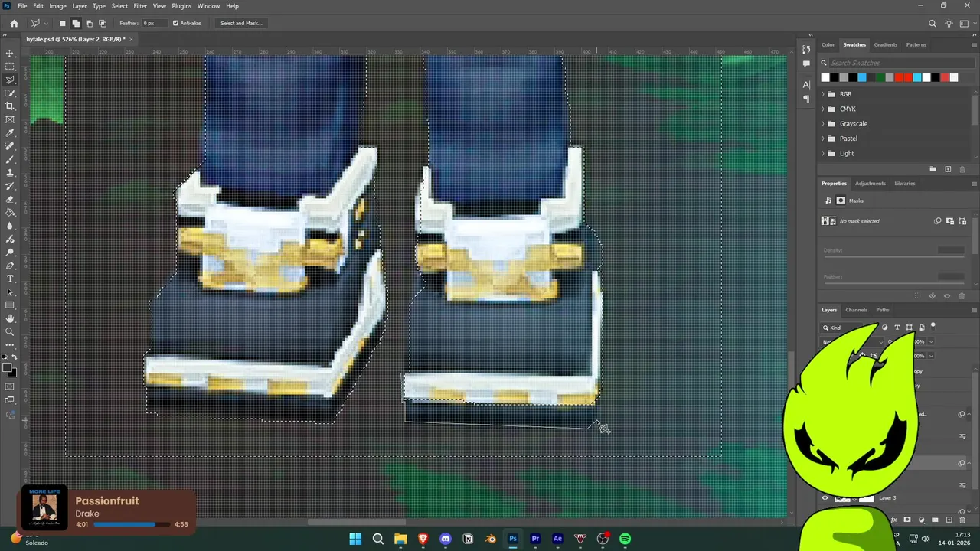Open the Select menu

click(119, 6)
